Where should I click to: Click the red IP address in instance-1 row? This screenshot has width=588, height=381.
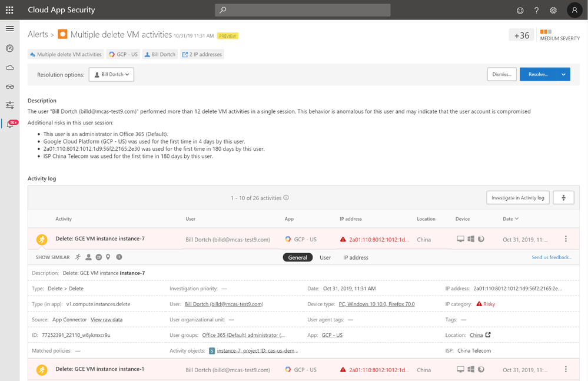[378, 370]
